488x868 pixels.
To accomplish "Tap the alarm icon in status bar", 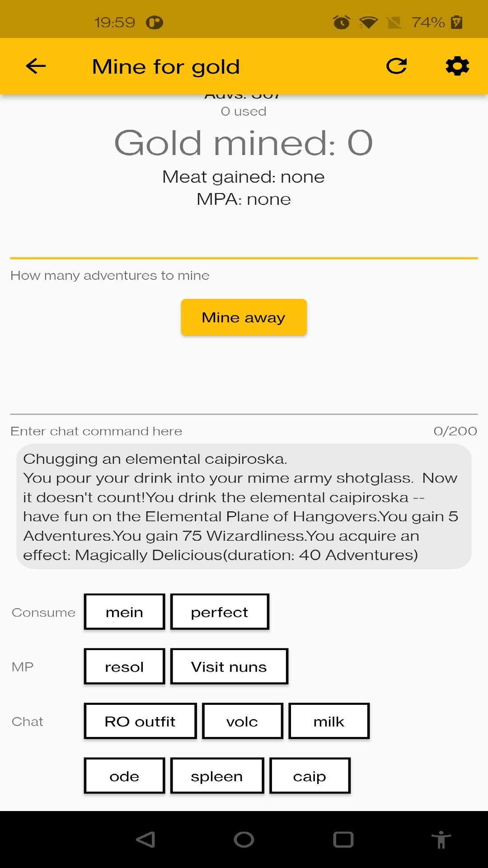I will tap(341, 22).
